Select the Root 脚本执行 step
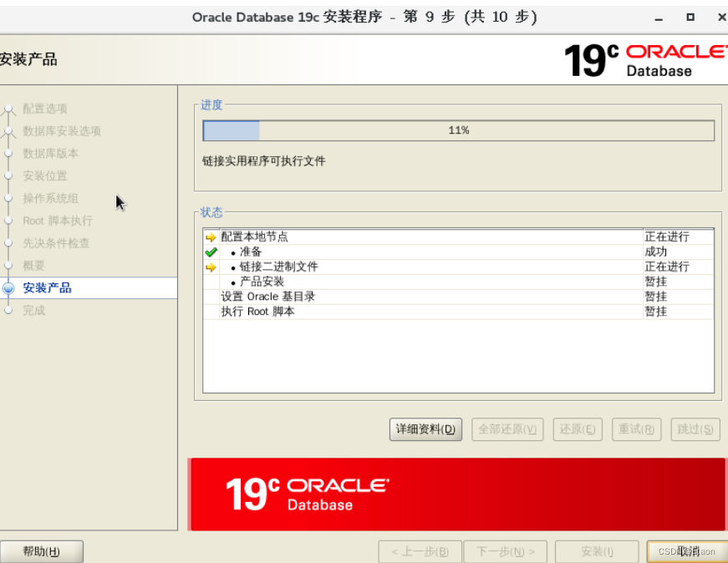The height and width of the screenshot is (563, 728). (58, 221)
